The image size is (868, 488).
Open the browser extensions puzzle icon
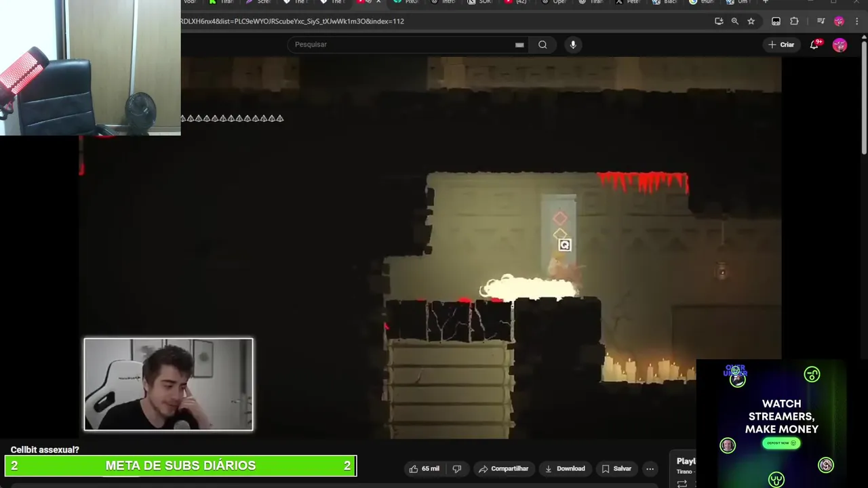[x=794, y=21]
